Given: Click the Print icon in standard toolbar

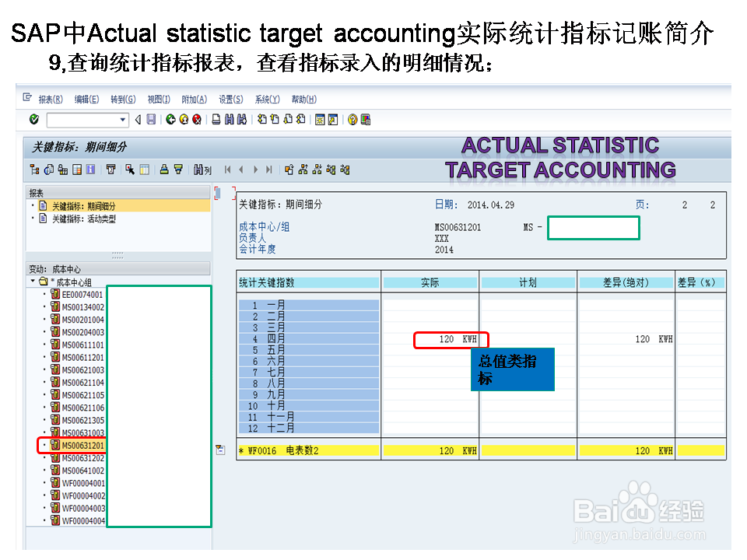Looking at the screenshot, I should [x=216, y=120].
